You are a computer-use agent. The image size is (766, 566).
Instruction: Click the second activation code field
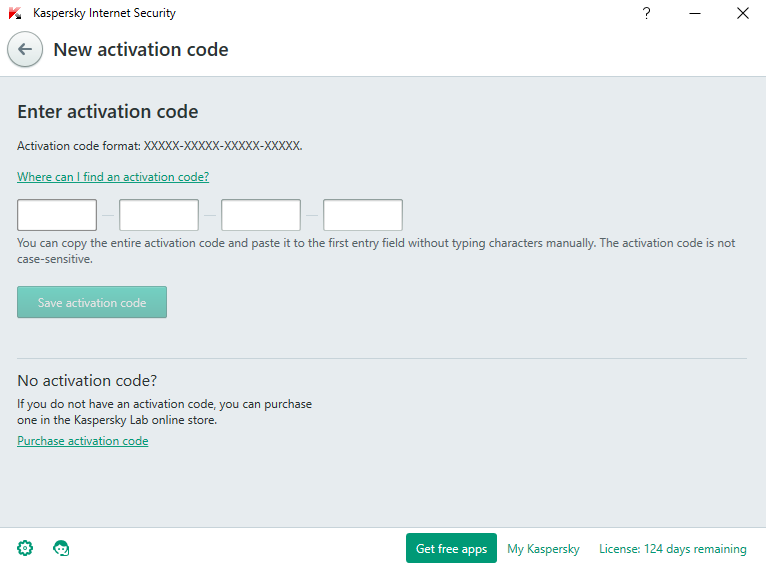point(159,215)
